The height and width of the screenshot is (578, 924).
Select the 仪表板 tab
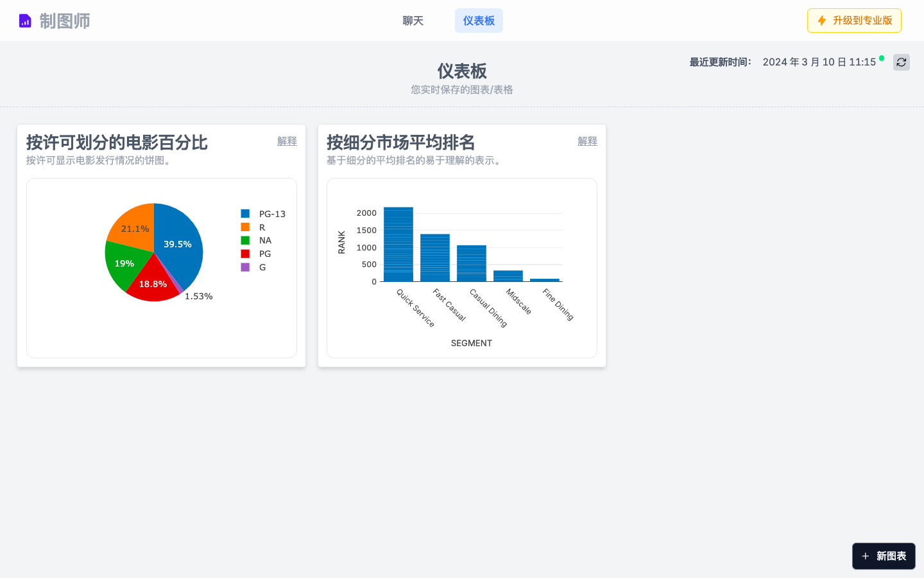pyautogui.click(x=479, y=20)
